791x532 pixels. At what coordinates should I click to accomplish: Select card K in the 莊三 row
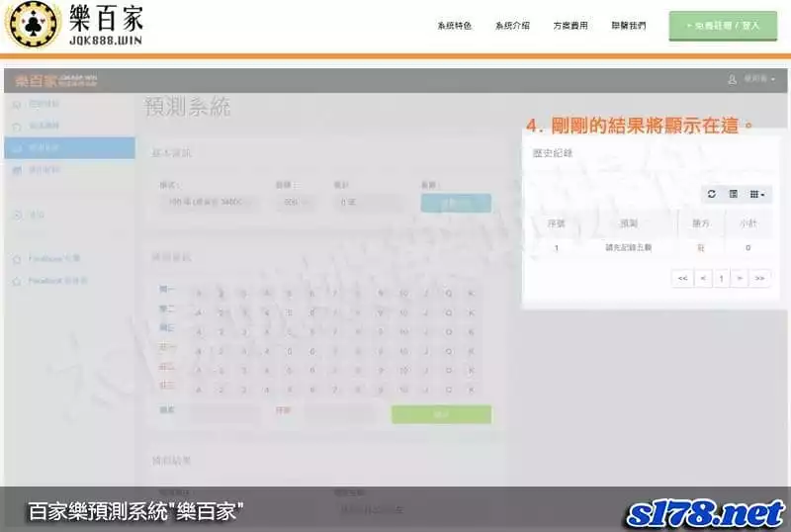pyautogui.click(x=471, y=390)
